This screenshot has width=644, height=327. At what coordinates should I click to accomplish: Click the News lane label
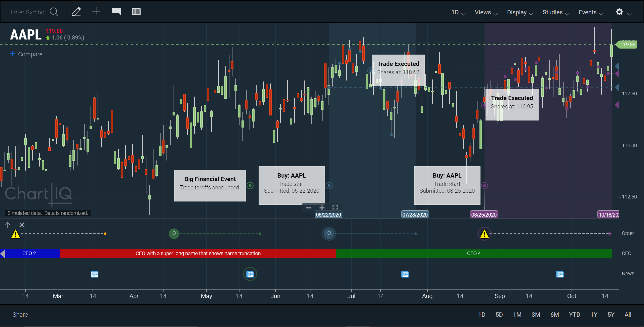pos(628,274)
